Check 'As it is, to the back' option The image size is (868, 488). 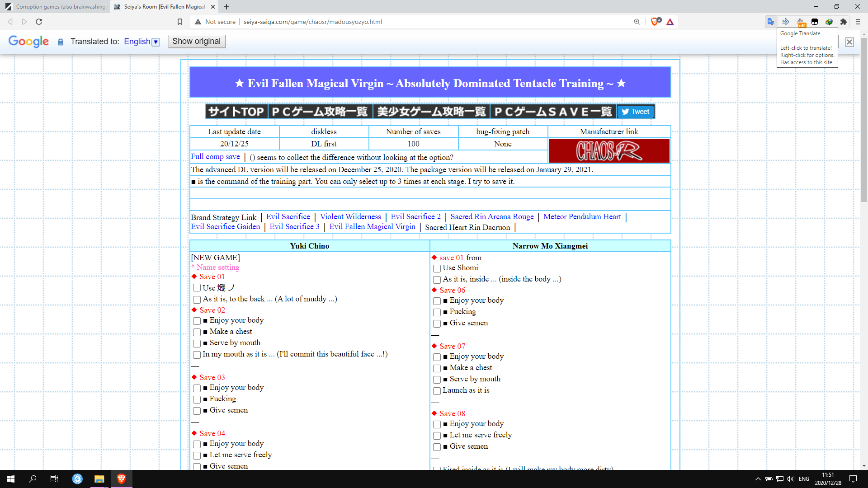(197, 300)
